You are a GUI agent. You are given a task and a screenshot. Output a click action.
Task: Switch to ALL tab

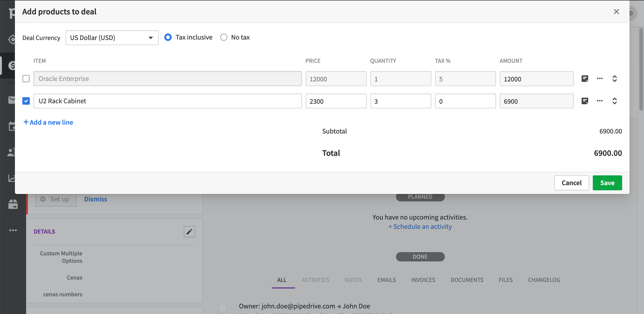pos(282,280)
